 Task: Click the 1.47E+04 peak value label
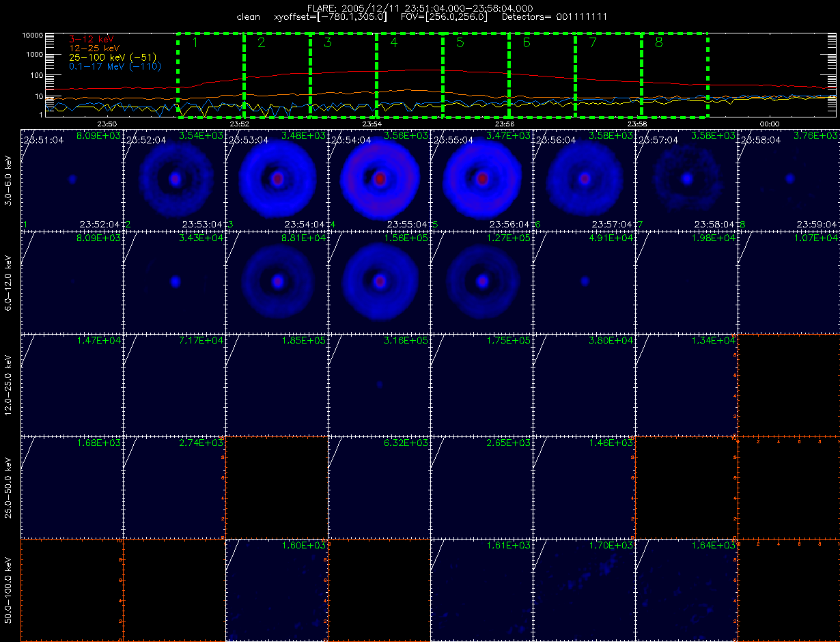click(100, 340)
